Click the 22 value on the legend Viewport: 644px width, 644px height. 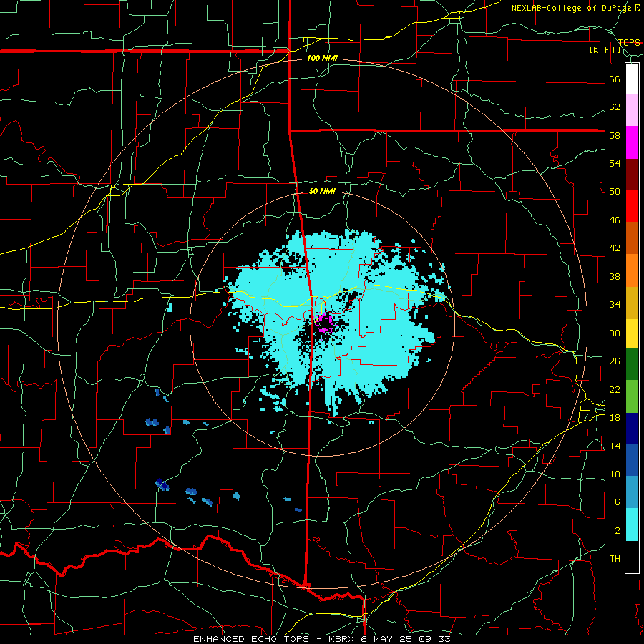(x=615, y=390)
